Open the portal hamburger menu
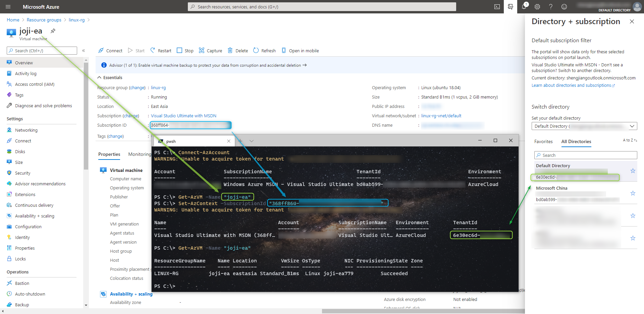Viewport: 644px width, 314px height. coord(8,7)
